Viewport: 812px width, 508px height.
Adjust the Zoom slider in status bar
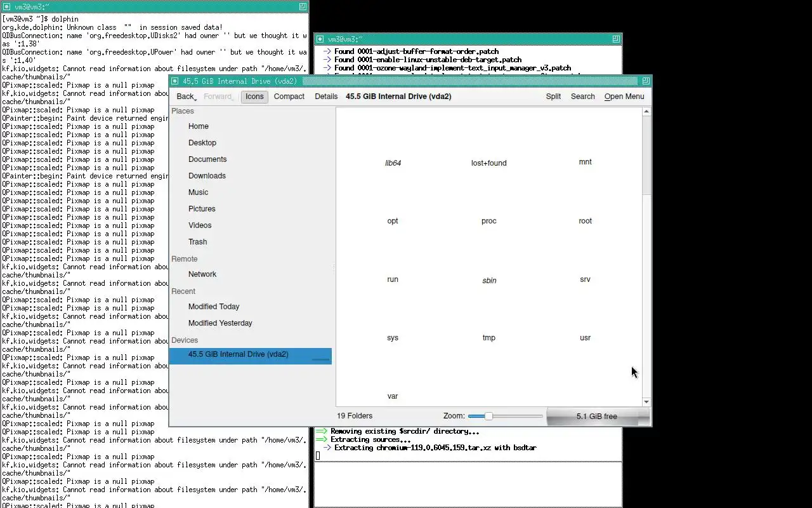pos(505,417)
